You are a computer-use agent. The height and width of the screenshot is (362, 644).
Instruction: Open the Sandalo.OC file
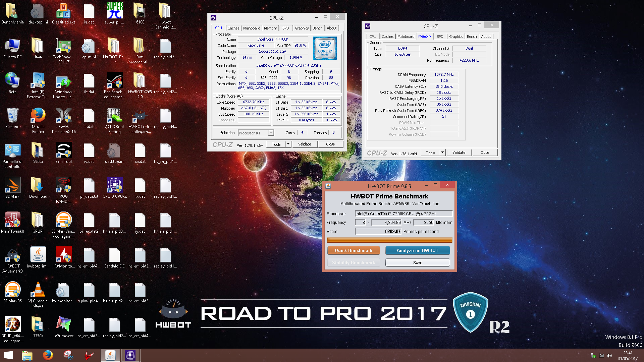[114, 257]
